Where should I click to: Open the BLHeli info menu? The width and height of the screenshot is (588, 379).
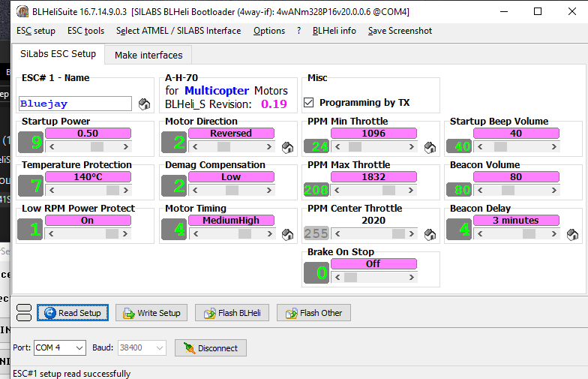[x=334, y=31]
